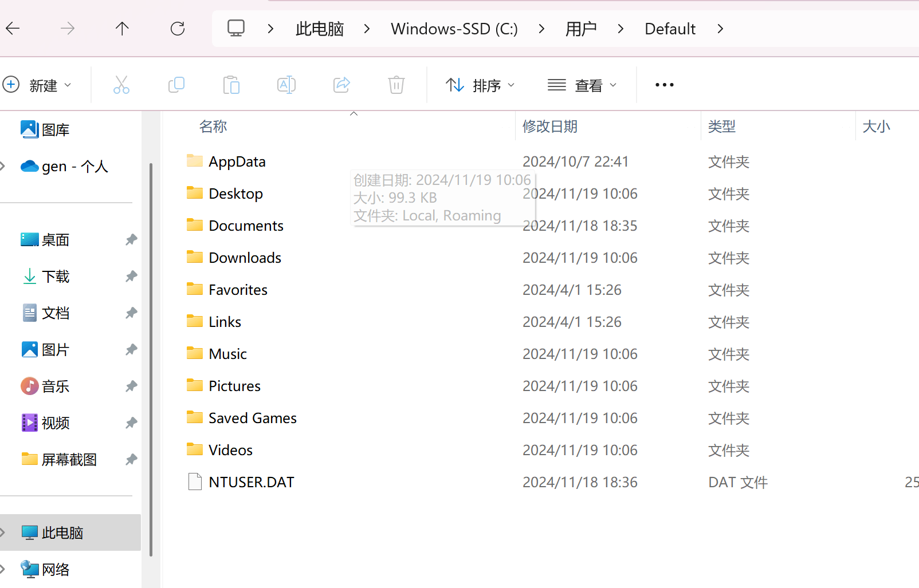Toggle the pin beside 音乐

(131, 386)
